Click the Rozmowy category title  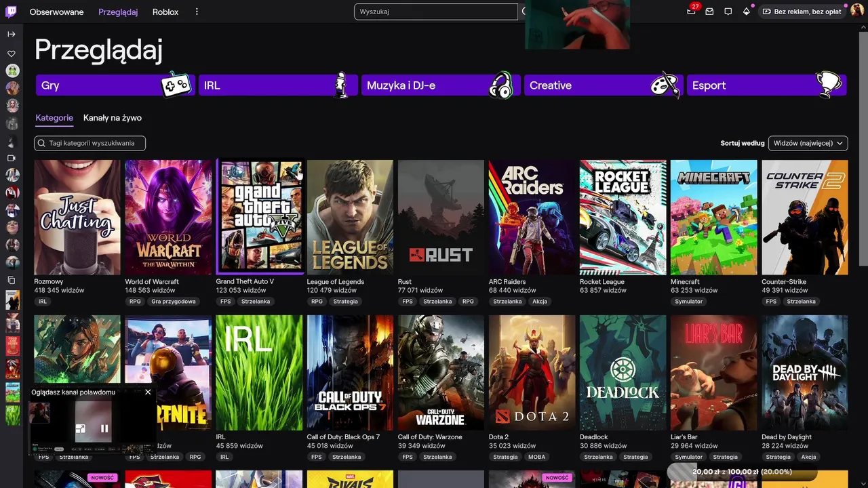[x=49, y=282]
